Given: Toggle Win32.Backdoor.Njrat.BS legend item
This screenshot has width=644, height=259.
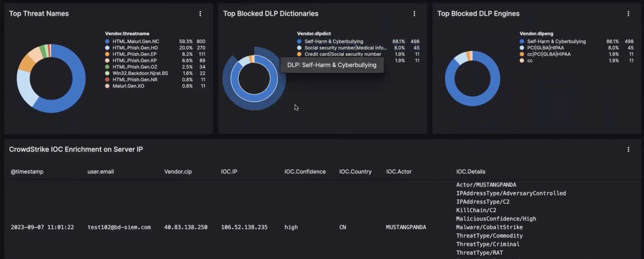Looking at the screenshot, I should [x=140, y=73].
